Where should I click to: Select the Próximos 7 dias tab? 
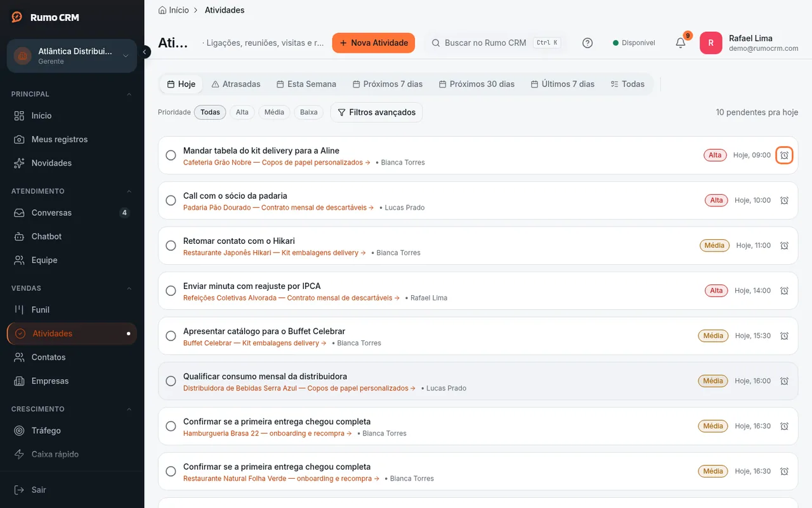point(387,84)
